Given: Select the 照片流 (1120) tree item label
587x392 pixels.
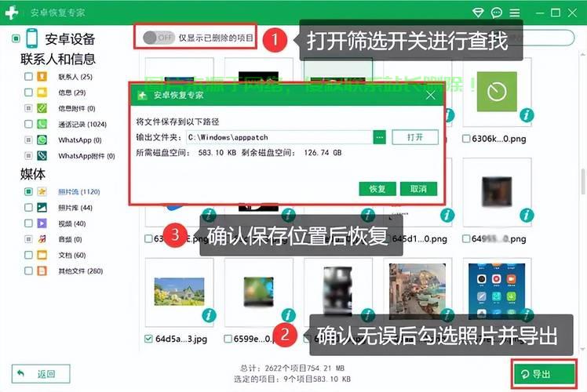Looking at the screenshot, I should pyautogui.click(x=79, y=192).
